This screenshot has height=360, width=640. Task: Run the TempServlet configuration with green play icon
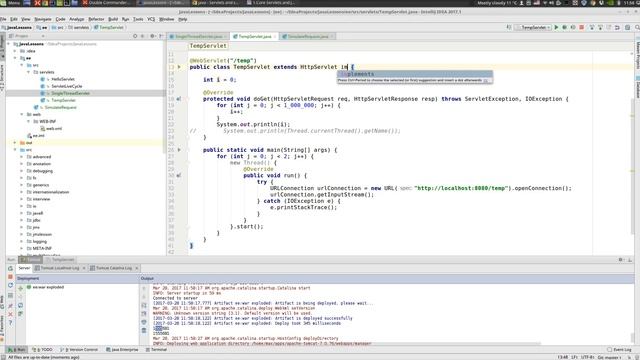pos(556,27)
